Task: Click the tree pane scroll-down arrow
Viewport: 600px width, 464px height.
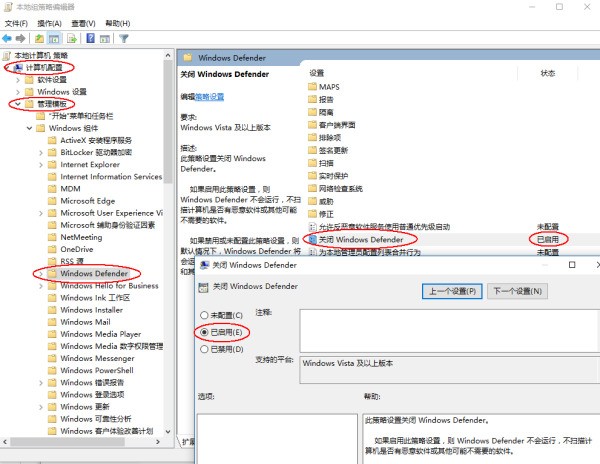Action: coord(168,431)
